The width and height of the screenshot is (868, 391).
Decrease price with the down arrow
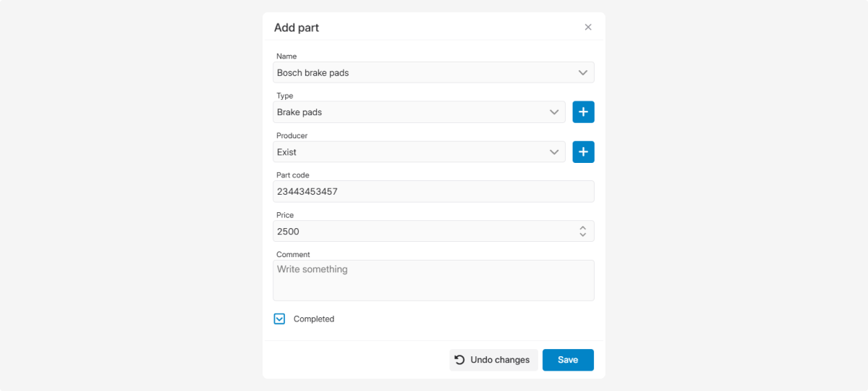(582, 235)
